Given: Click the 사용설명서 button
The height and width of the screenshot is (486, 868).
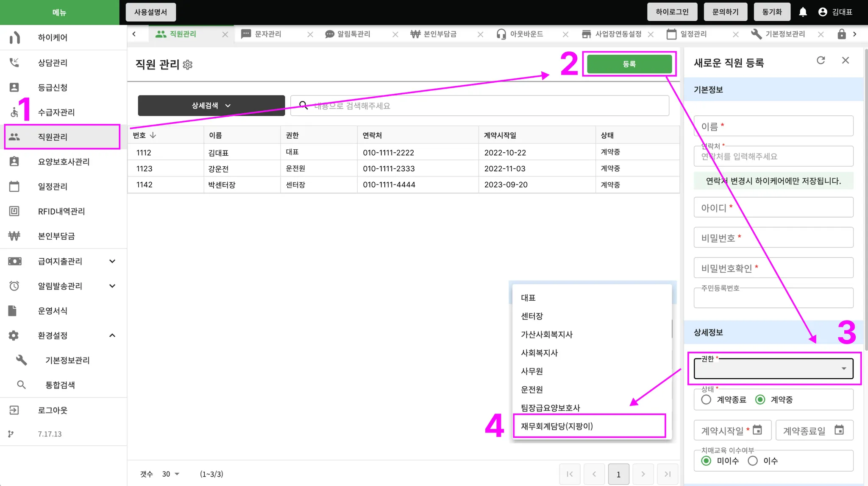Looking at the screenshot, I should pos(151,12).
